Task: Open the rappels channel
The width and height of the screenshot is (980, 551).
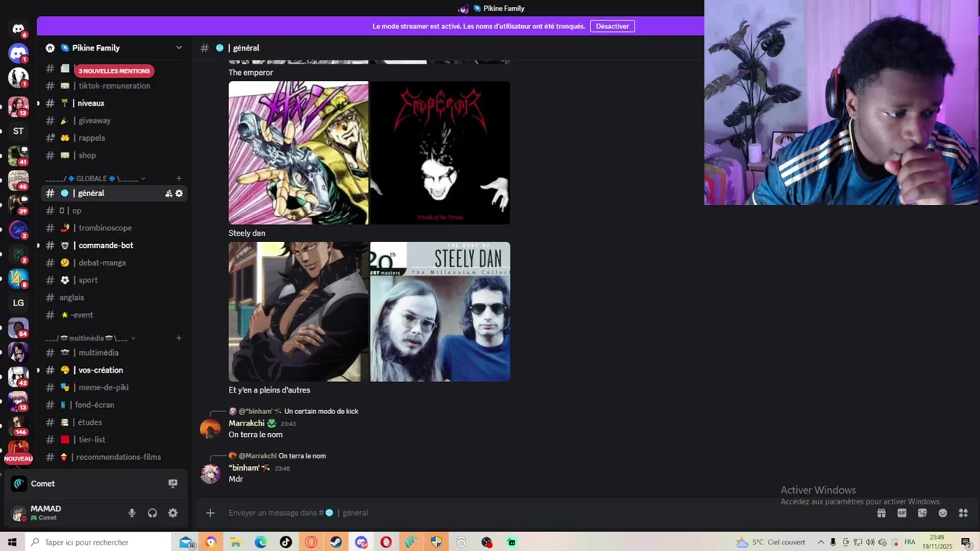Action: click(x=114, y=138)
